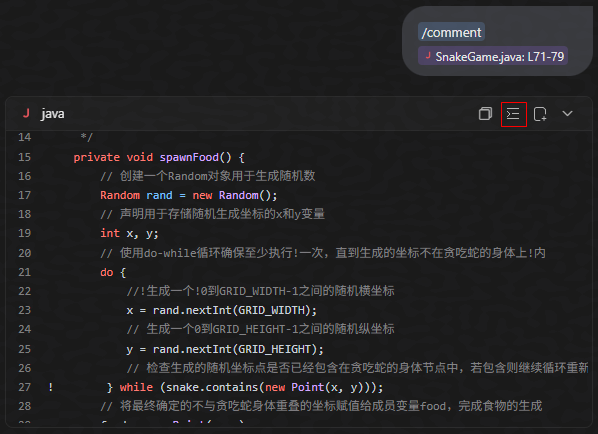Viewport: 598px width, 434px height.
Task: Collapse the java code block chevron
Action: 567,114
